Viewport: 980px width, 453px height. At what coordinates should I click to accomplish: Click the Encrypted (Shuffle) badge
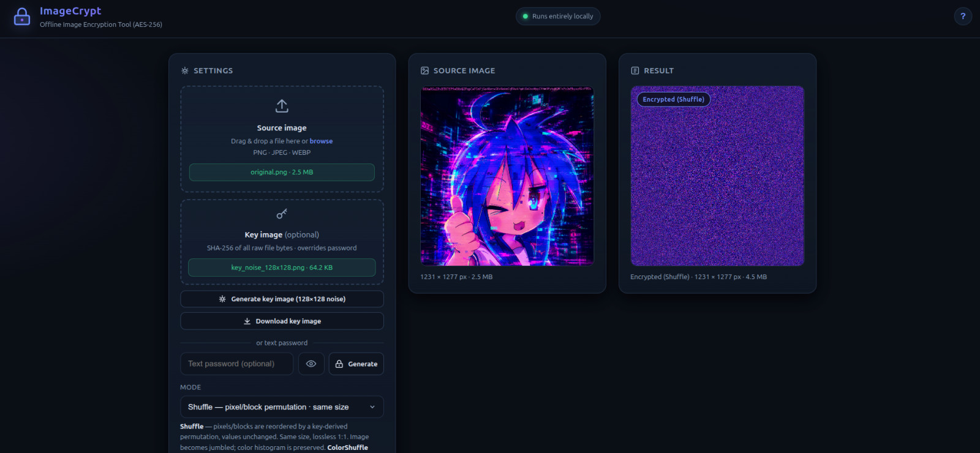coord(674,99)
